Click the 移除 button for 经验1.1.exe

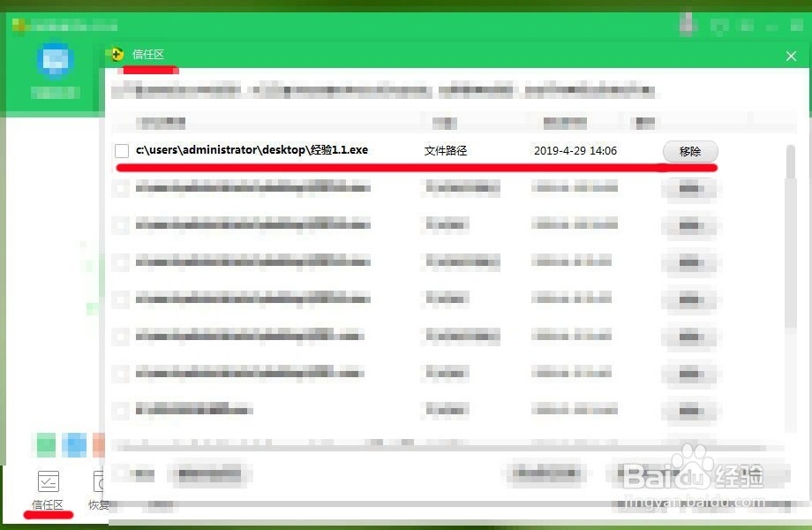[x=690, y=151]
